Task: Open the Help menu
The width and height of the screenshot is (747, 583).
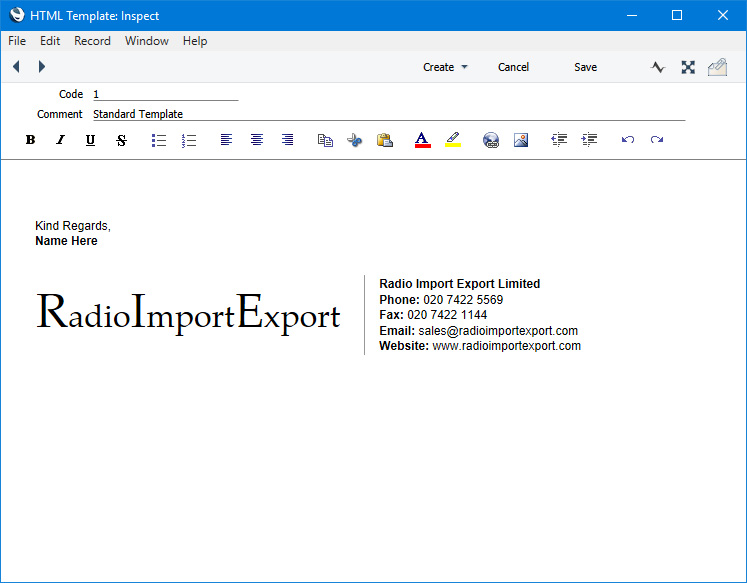Action: 195,41
